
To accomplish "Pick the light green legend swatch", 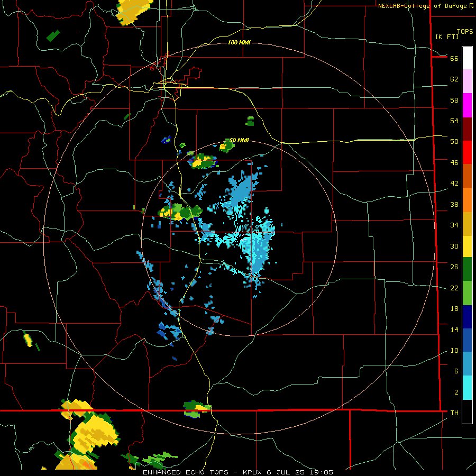I will click(x=467, y=292).
